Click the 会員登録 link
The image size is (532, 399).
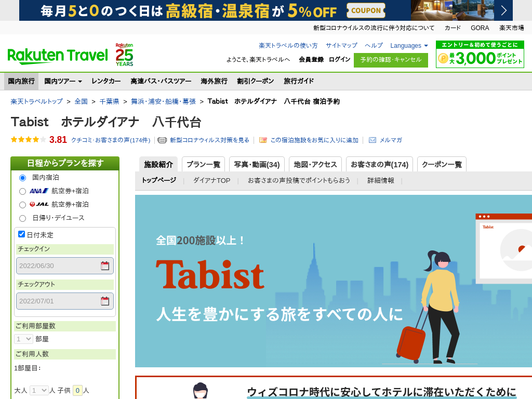(x=311, y=59)
